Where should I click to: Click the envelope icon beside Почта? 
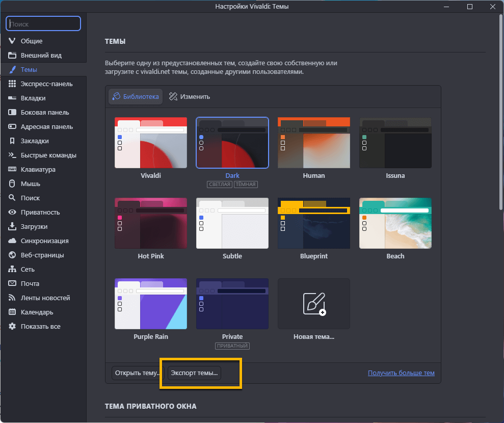click(12, 283)
